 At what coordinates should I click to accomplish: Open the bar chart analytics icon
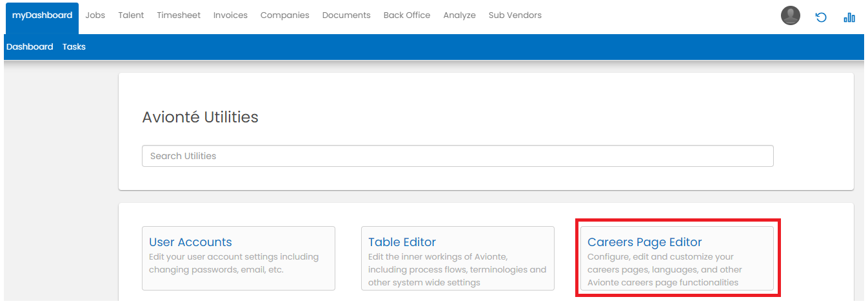pyautogui.click(x=849, y=17)
